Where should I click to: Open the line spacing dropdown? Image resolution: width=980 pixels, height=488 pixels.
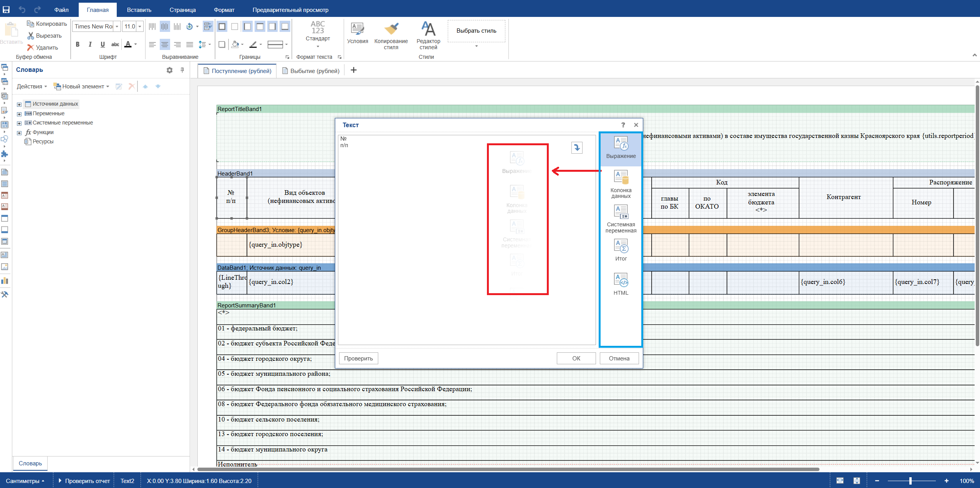pyautogui.click(x=205, y=45)
